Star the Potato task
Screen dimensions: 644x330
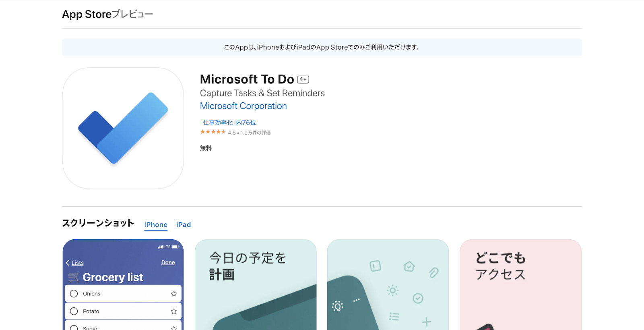[x=174, y=311]
